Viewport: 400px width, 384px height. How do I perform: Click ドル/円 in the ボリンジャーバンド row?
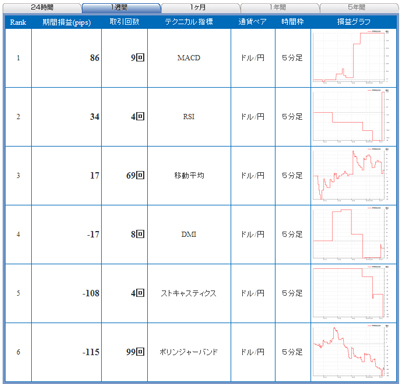[x=252, y=352]
